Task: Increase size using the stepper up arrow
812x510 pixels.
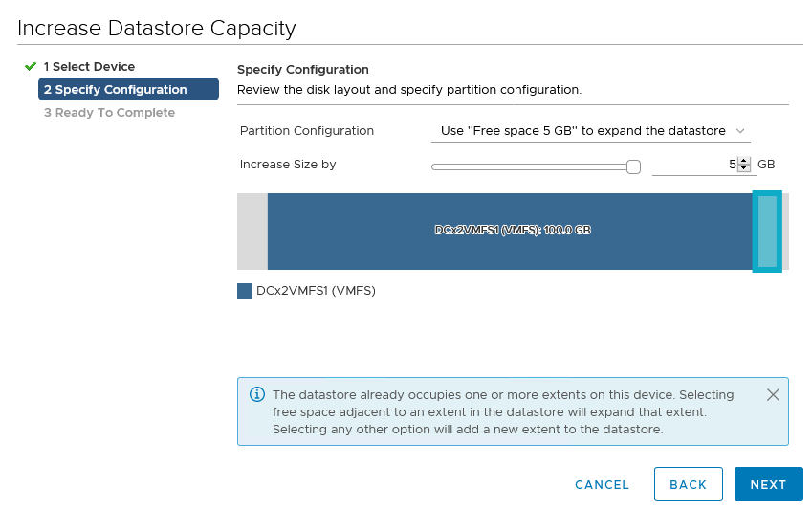Action: pyautogui.click(x=744, y=161)
